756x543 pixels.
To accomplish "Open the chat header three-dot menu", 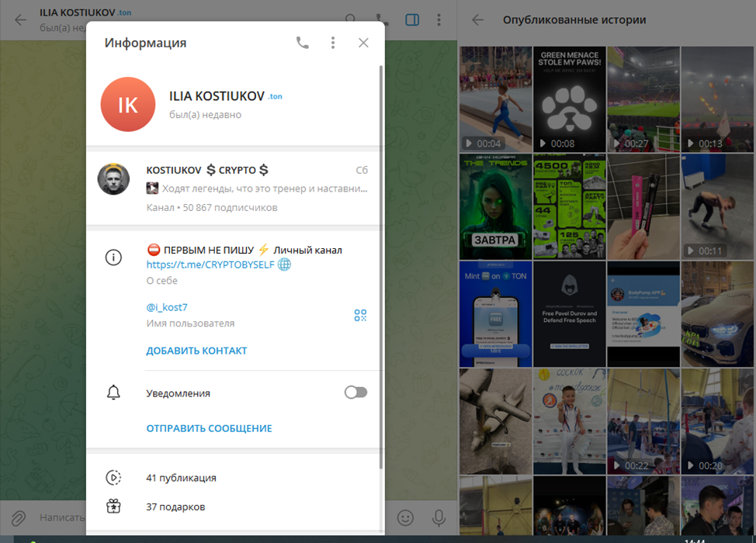I will click(x=439, y=19).
